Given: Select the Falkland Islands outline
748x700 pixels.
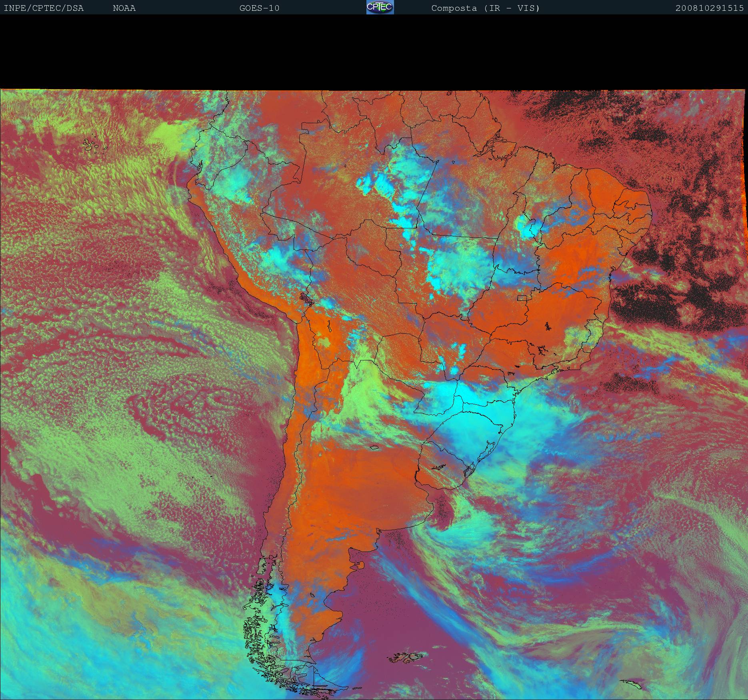Looking at the screenshot, I should pos(406,656).
